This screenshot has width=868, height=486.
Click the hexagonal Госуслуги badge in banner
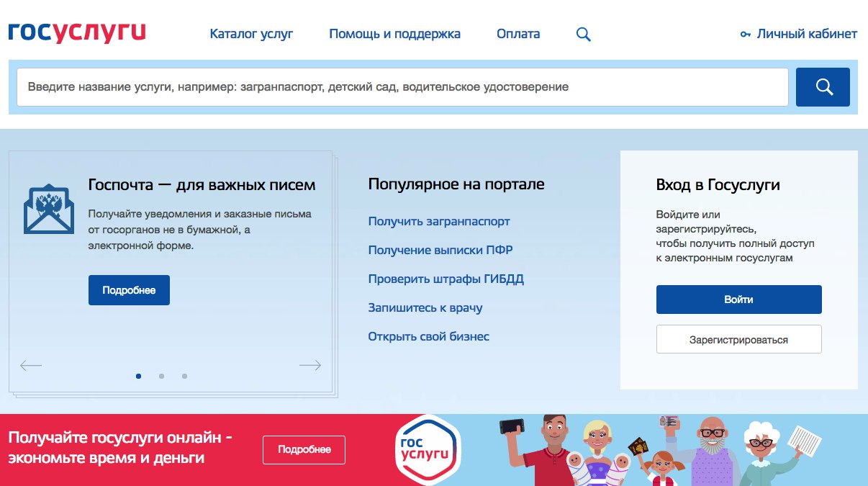pos(428,449)
